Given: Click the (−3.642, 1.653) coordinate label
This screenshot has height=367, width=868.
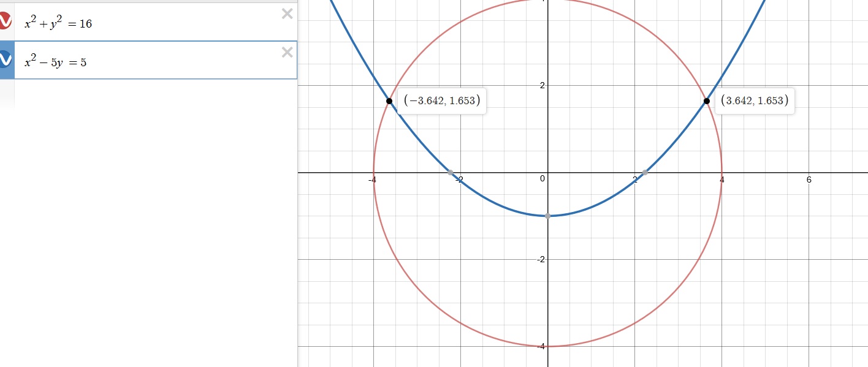Looking at the screenshot, I should (441, 101).
